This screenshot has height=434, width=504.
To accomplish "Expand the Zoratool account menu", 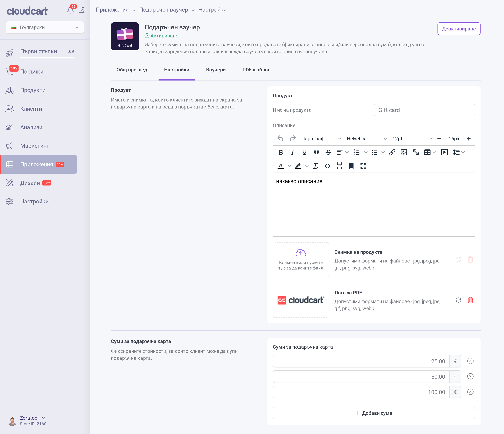I will click(33, 418).
